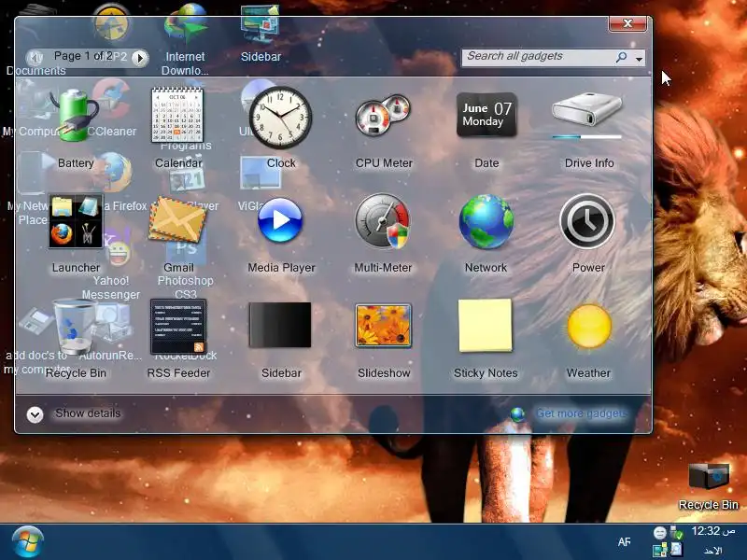This screenshot has width=747, height=560.
Task: Click the RSS Feeder label text
Action: coord(178,372)
